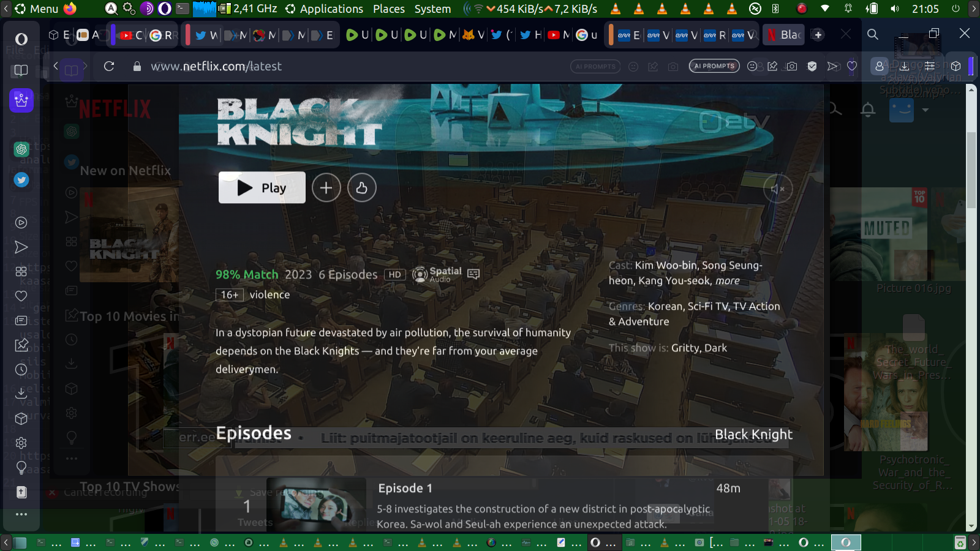
Task: Play Black Knight
Action: pyautogui.click(x=262, y=187)
